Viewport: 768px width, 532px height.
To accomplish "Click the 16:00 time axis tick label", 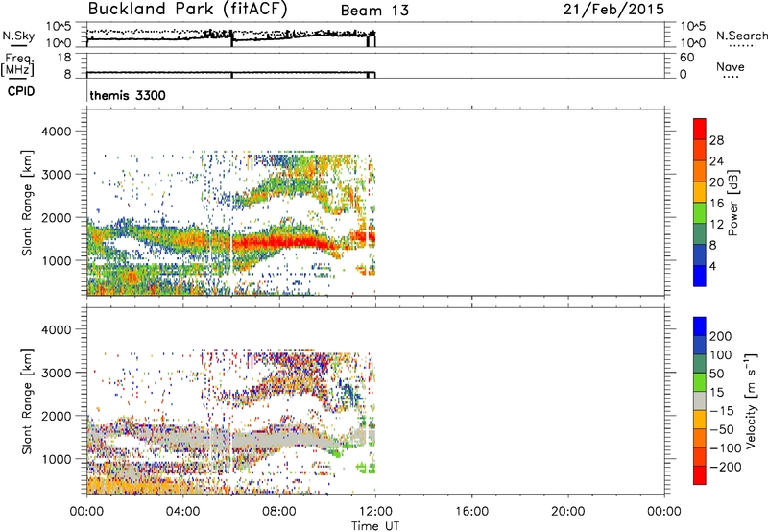I will 471,512.
